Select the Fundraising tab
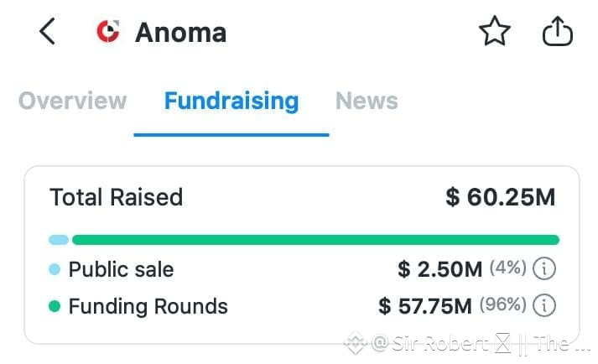The width and height of the screenshot is (598, 364). tap(231, 101)
